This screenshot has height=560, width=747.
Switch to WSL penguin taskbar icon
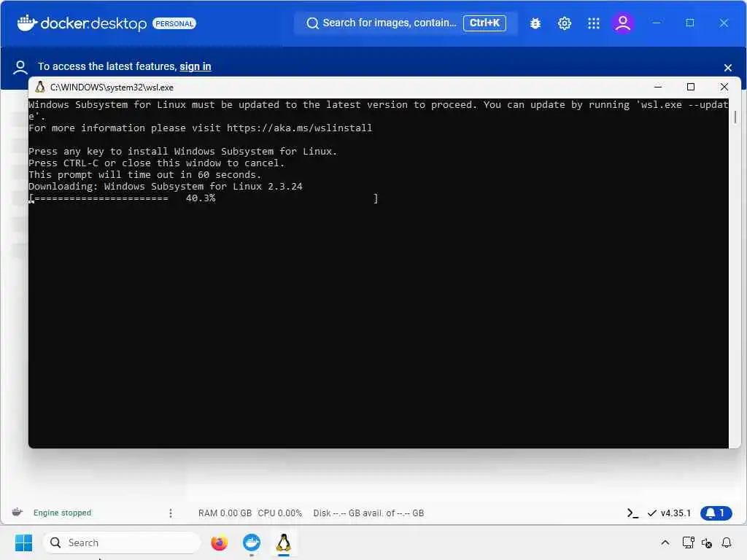pyautogui.click(x=284, y=542)
